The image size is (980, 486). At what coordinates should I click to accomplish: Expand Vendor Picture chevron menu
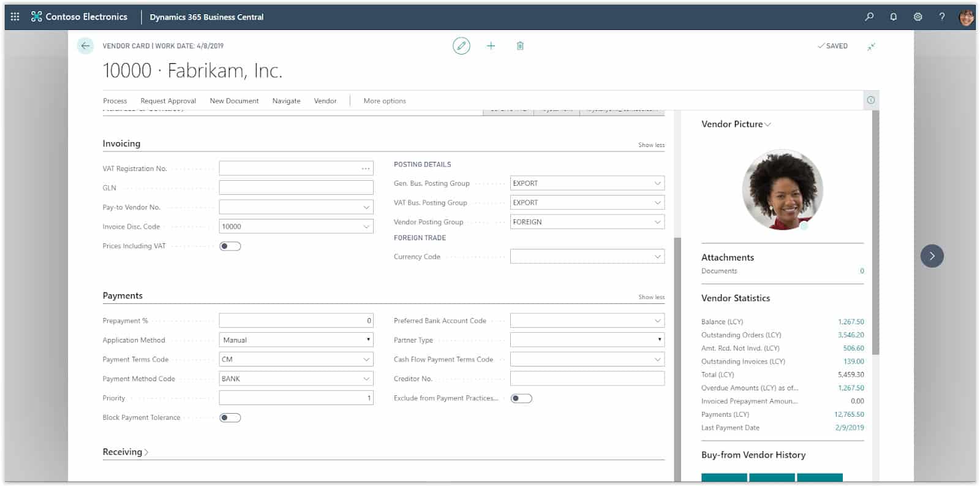pyautogui.click(x=767, y=124)
